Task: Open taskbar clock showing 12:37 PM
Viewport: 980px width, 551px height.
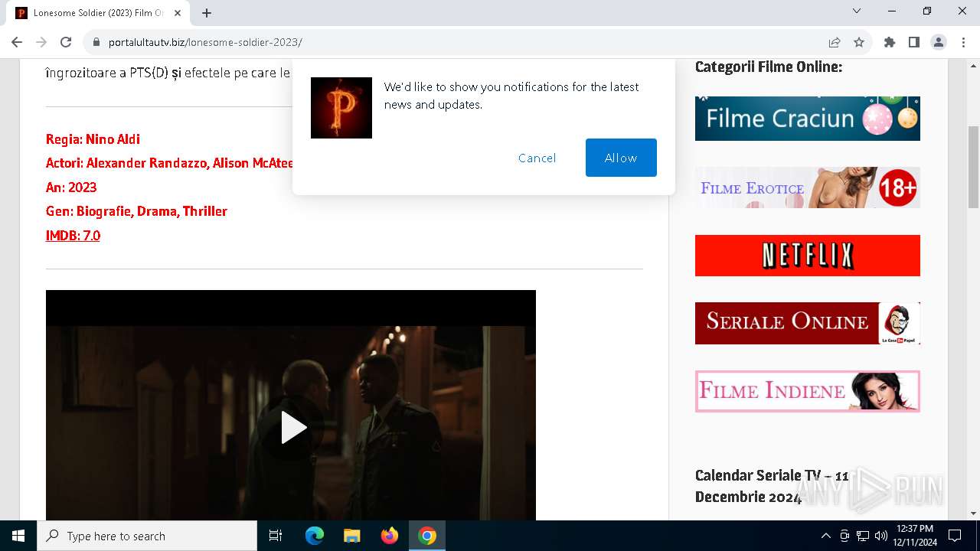Action: point(915,536)
